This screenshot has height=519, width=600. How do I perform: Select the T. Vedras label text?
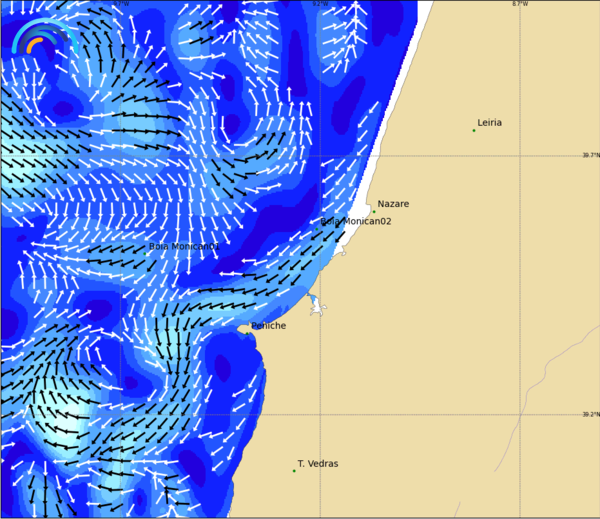tap(318, 464)
